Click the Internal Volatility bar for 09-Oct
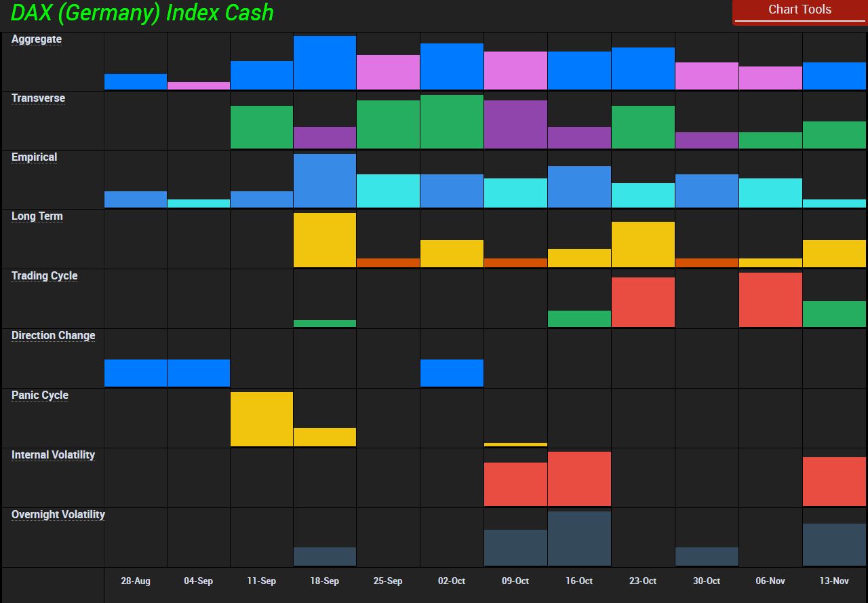Viewport: 868px width, 603px height. 515,484
